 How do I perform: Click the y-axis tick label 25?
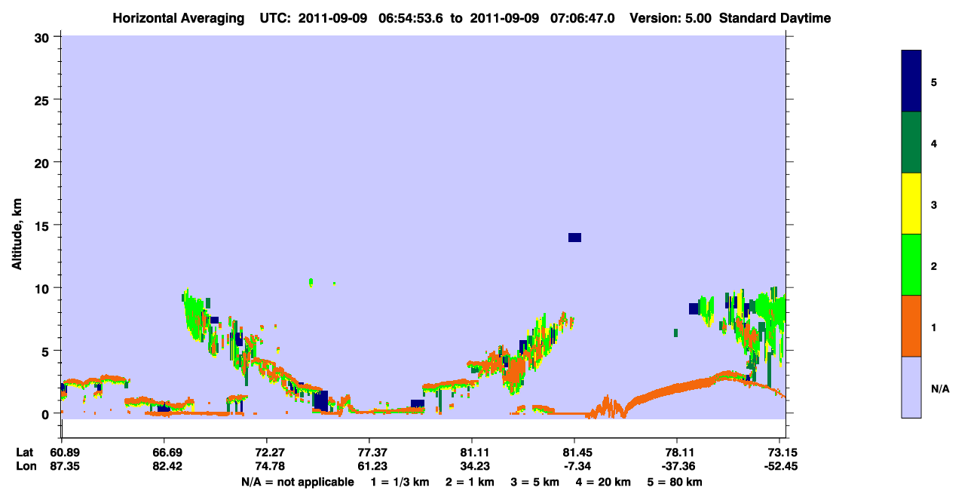click(44, 100)
